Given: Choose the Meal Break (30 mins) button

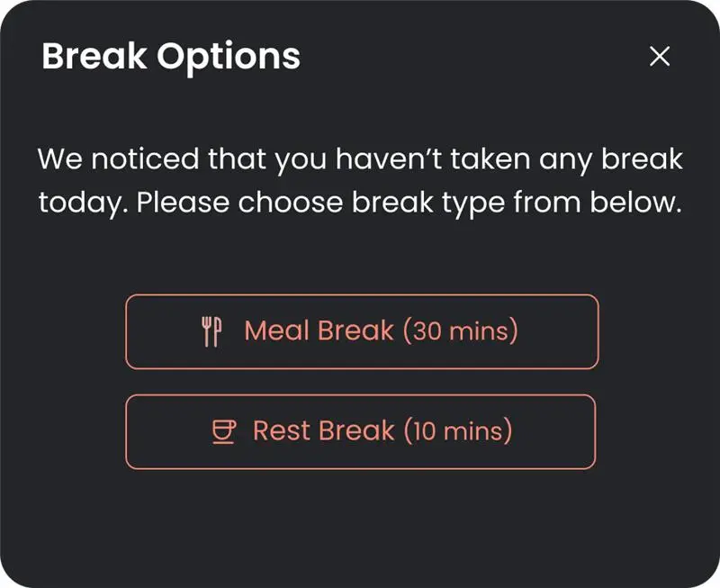Looking at the screenshot, I should (x=362, y=331).
